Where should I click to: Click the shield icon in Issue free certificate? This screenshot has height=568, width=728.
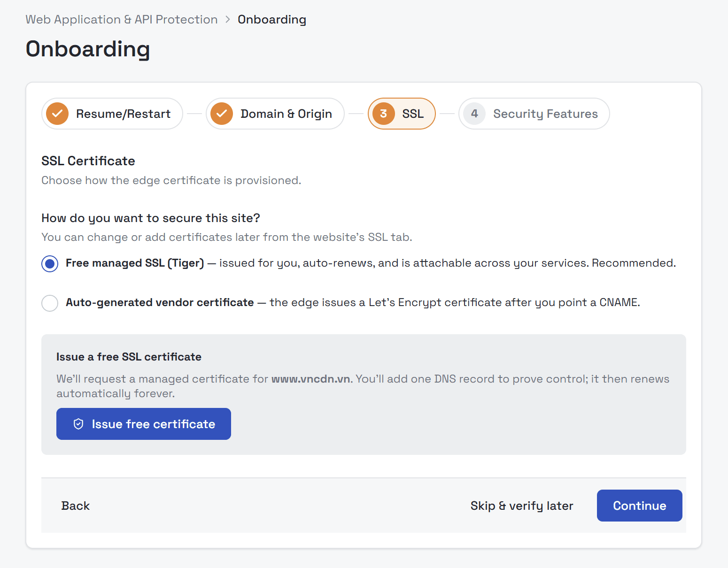point(78,424)
